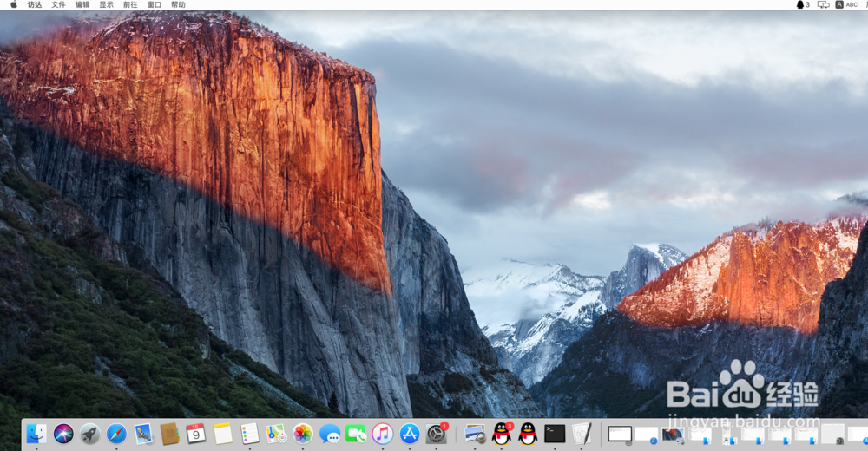Viewport: 868px width, 451px height.
Task: Restore minimized window with display badge
Action: [620, 435]
